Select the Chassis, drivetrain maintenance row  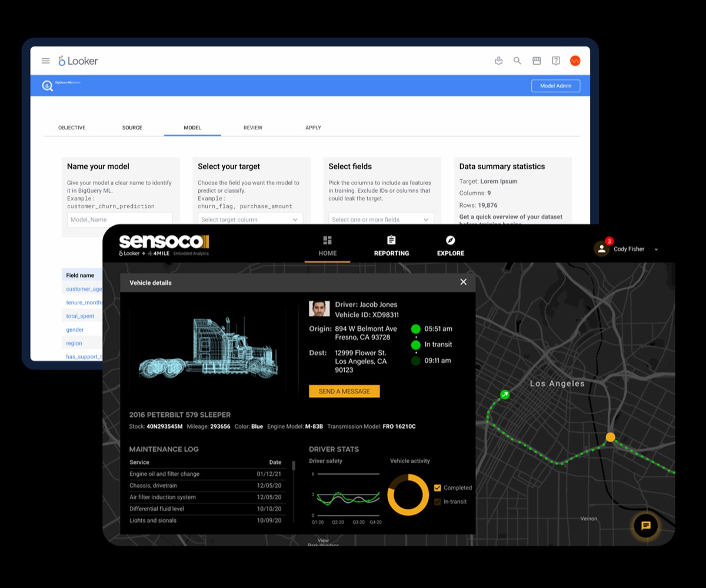point(207,486)
